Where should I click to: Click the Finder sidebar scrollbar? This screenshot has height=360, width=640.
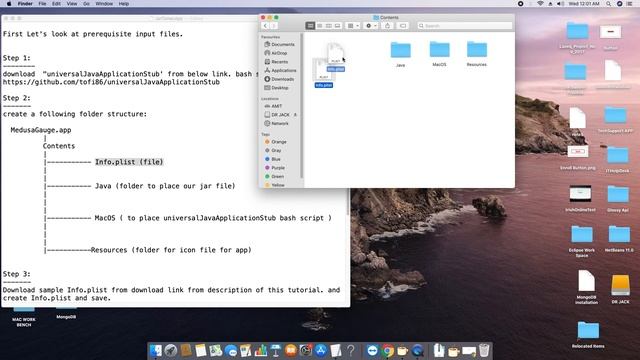click(x=302, y=106)
